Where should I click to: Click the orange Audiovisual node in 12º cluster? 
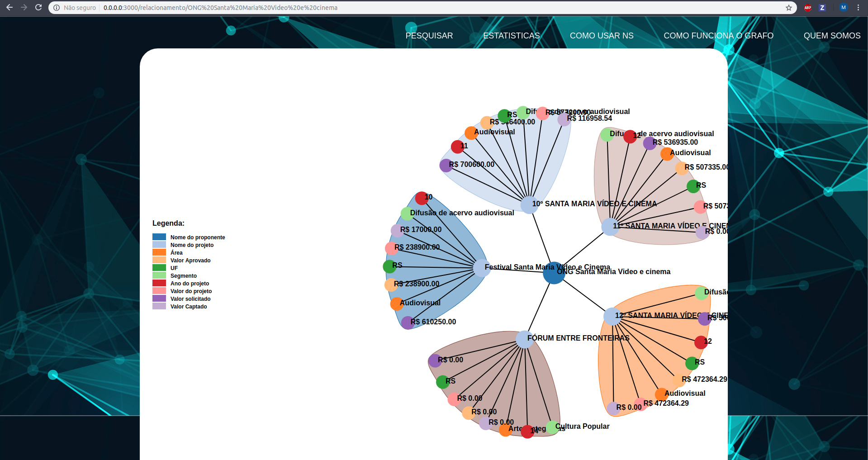tap(661, 394)
